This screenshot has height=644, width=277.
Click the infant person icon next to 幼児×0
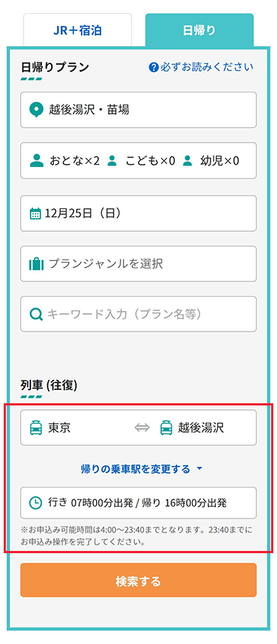188,160
